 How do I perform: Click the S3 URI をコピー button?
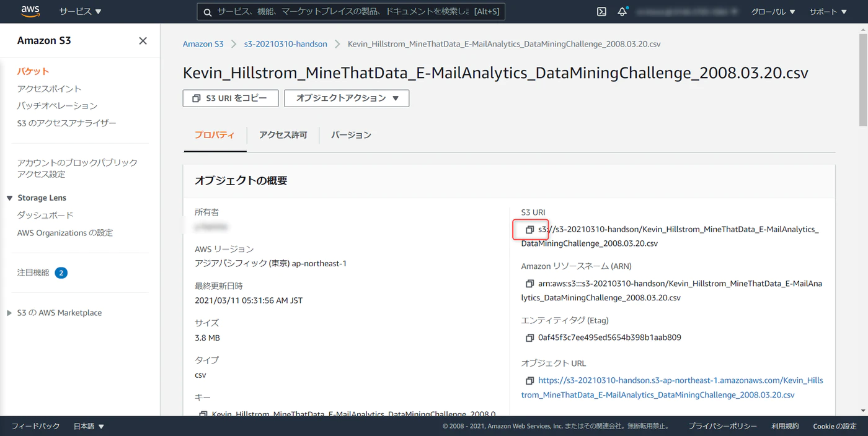click(x=231, y=98)
